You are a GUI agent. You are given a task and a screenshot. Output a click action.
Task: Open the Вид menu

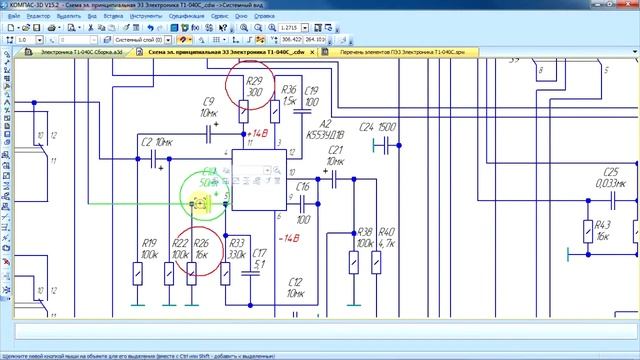(x=92, y=16)
